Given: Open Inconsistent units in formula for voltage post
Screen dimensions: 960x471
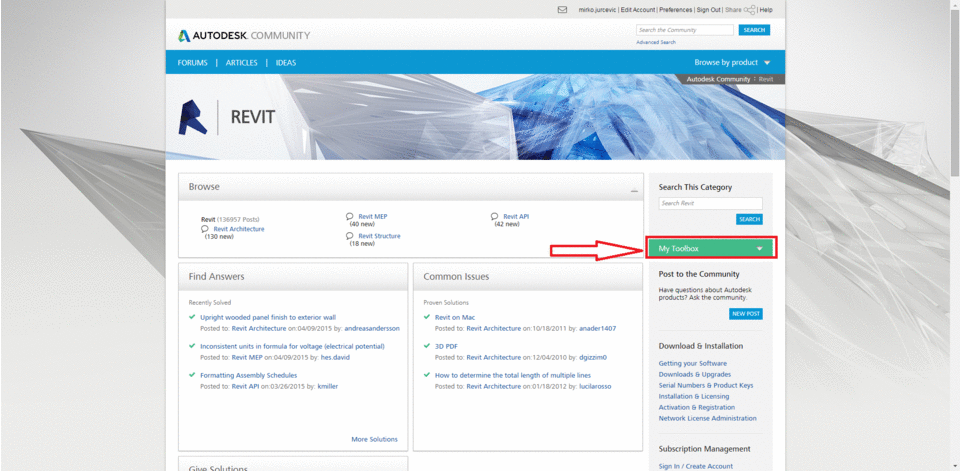Looking at the screenshot, I should pyautogui.click(x=292, y=346).
